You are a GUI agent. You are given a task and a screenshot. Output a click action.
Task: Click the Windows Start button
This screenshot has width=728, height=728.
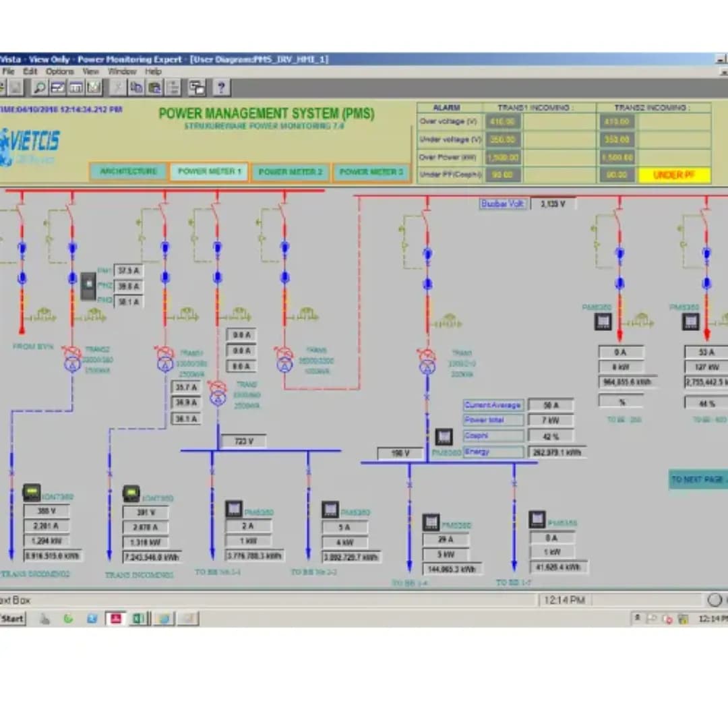click(x=13, y=618)
